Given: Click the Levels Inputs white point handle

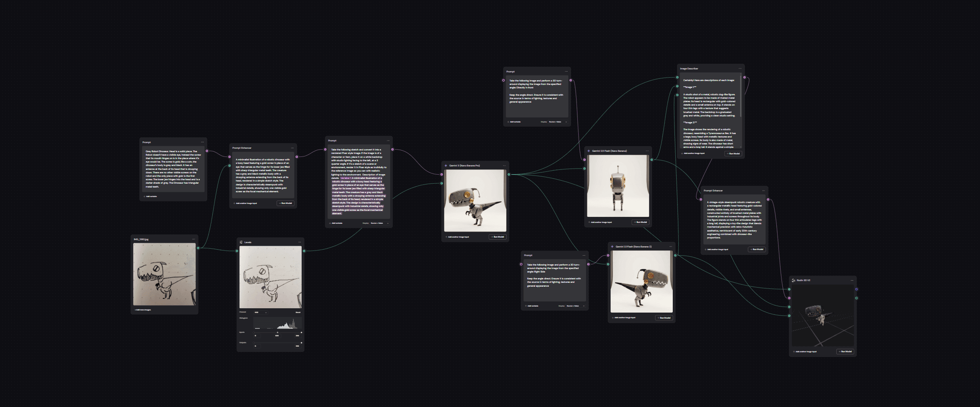Looking at the screenshot, I should tap(301, 332).
